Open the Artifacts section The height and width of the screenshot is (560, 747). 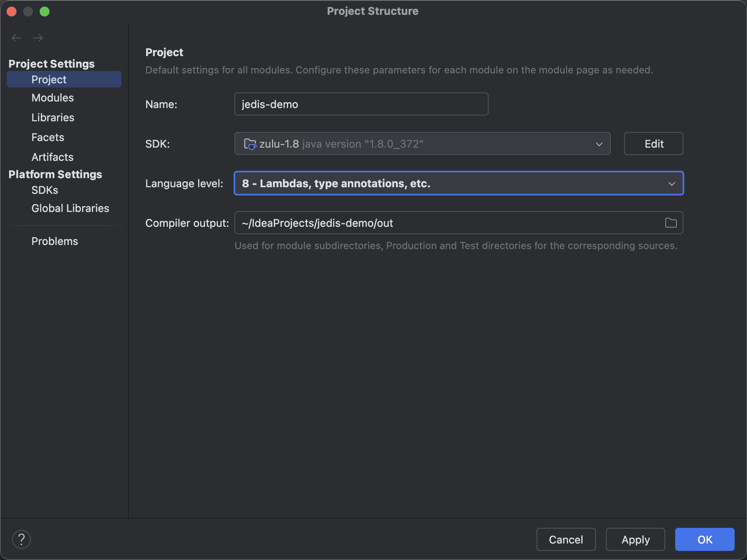point(52,157)
